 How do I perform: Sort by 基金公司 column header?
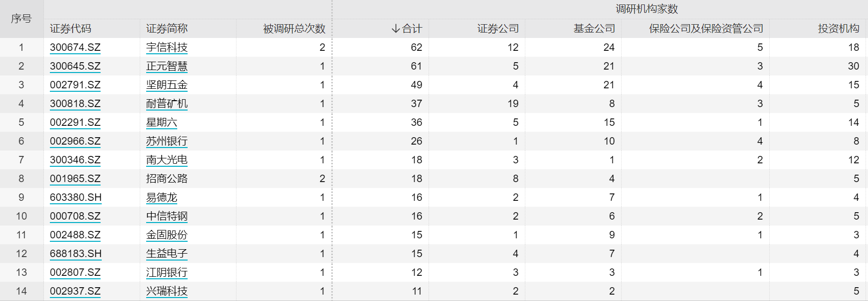tap(594, 29)
